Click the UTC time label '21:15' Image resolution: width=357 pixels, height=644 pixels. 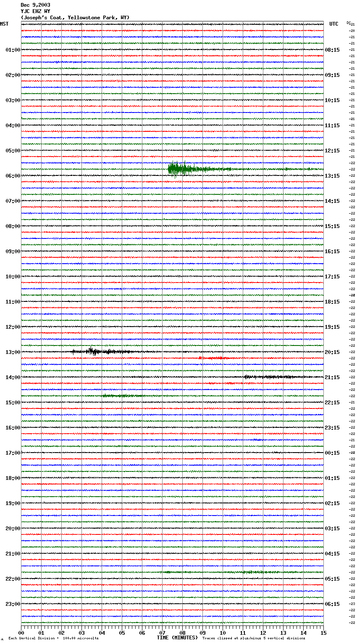tap(332, 377)
